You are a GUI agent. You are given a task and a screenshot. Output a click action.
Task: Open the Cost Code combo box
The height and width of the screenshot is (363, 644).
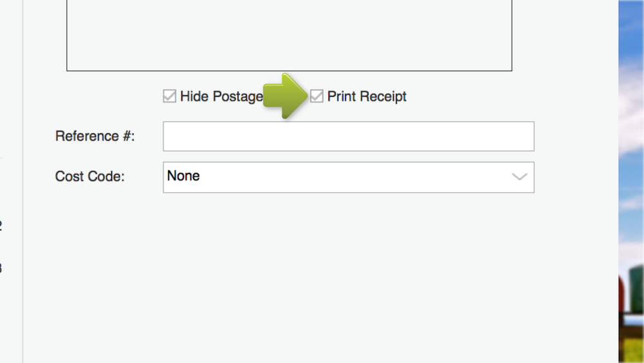[x=348, y=177]
